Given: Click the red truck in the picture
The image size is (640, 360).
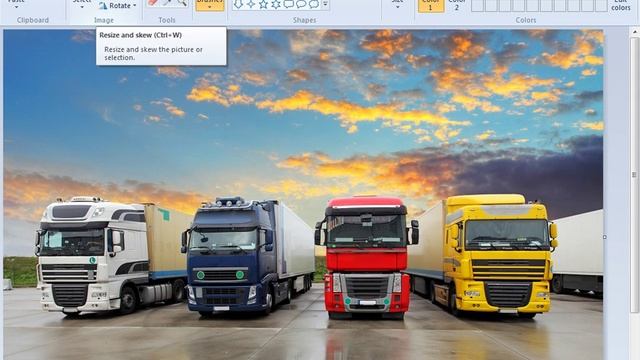Looking at the screenshot, I should pyautogui.click(x=367, y=257).
